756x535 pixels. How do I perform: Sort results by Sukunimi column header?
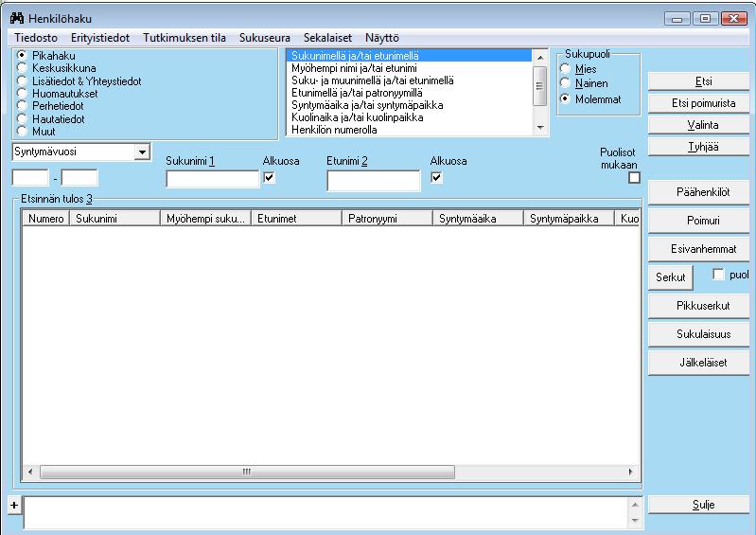pyautogui.click(x=114, y=219)
